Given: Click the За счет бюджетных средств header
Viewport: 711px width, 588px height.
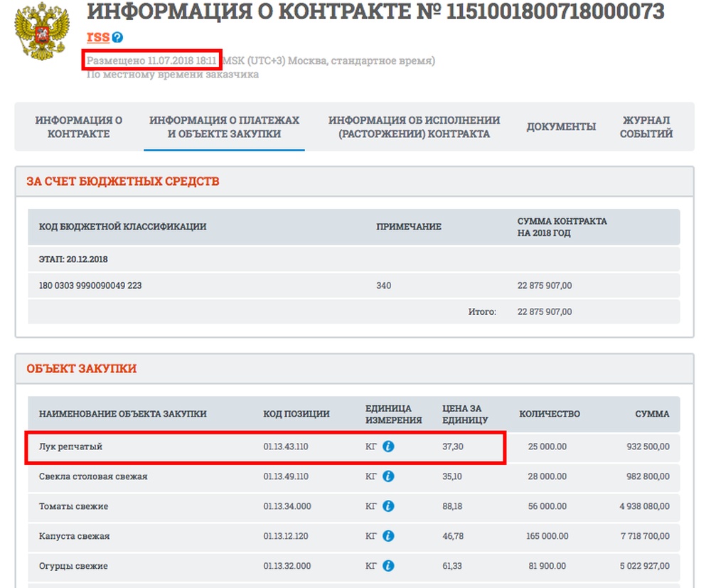Looking at the screenshot, I should [123, 181].
